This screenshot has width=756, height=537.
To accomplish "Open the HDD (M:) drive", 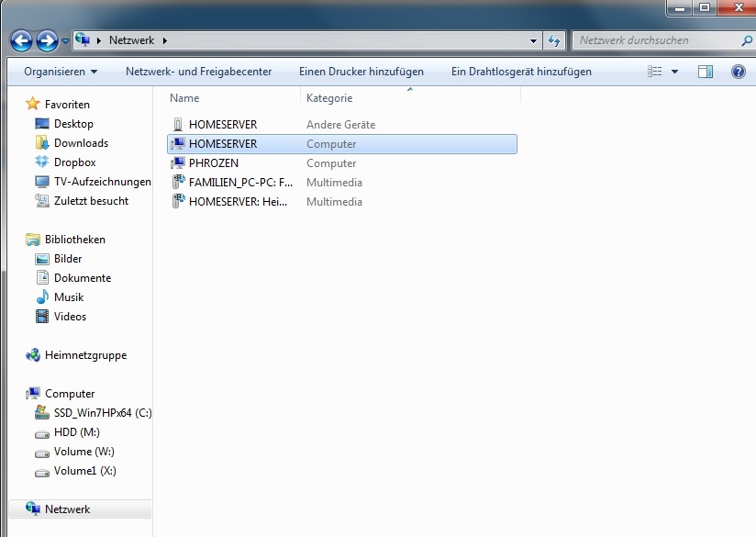I will pos(77,432).
